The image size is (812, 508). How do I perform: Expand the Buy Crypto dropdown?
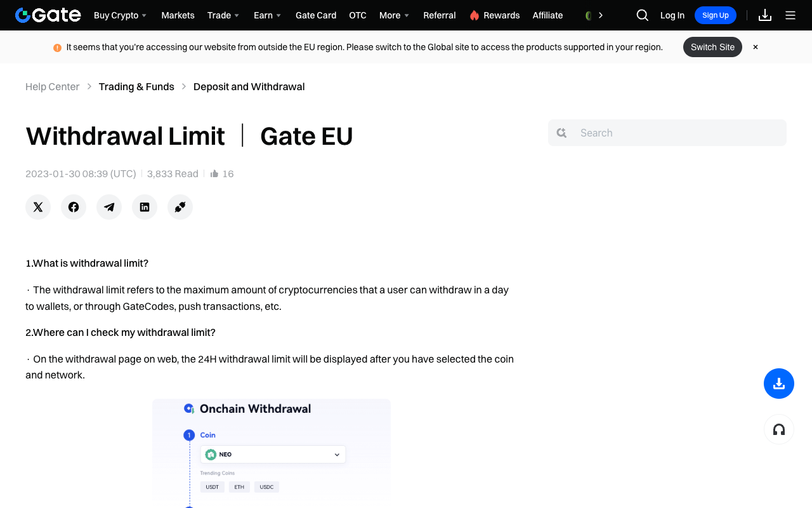point(121,15)
